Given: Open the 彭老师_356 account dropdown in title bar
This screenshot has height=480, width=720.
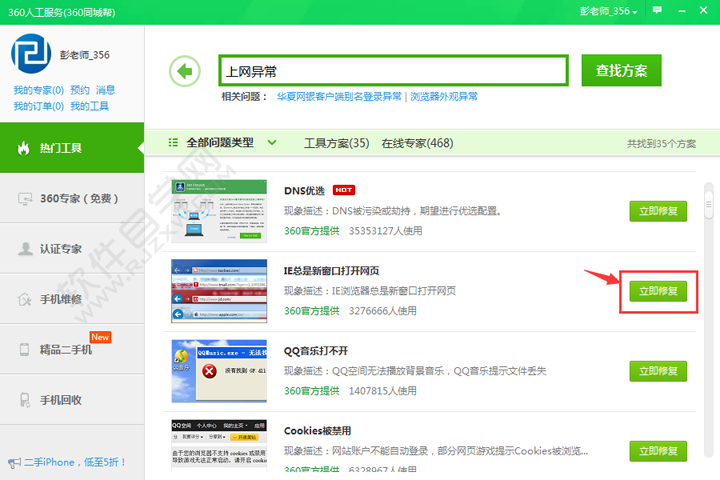Looking at the screenshot, I should [608, 11].
